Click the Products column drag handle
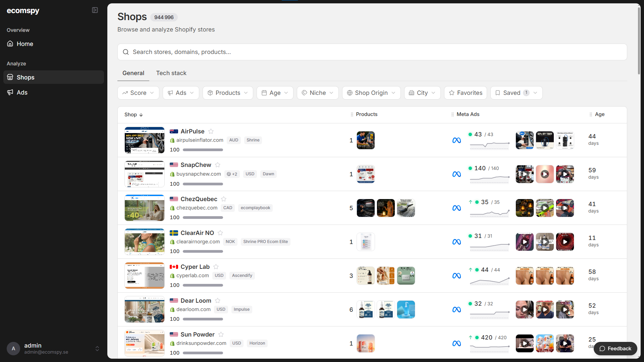This screenshot has height=362, width=644. tap(352, 115)
